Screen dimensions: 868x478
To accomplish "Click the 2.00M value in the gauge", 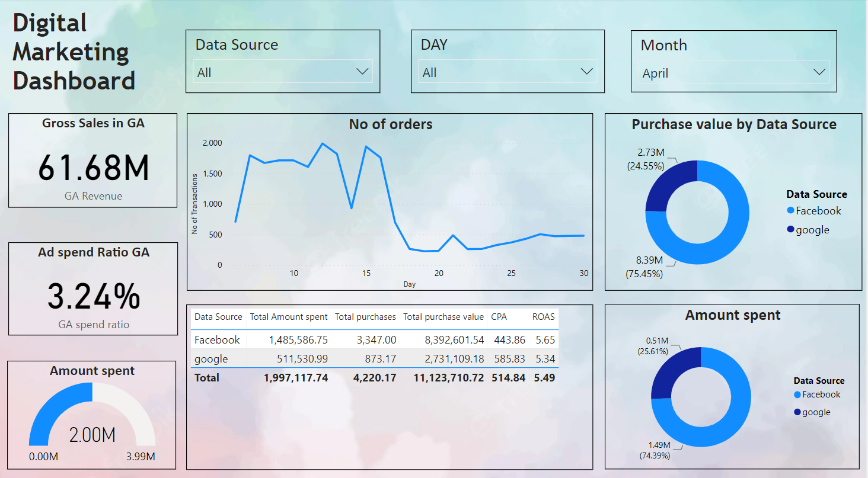I will point(92,435).
